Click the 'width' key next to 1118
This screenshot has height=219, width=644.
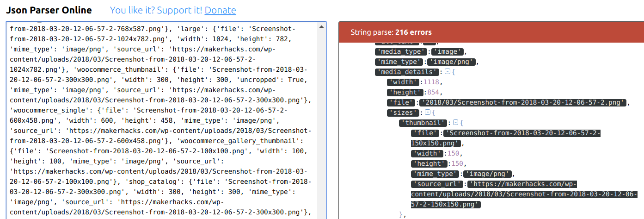(x=403, y=82)
